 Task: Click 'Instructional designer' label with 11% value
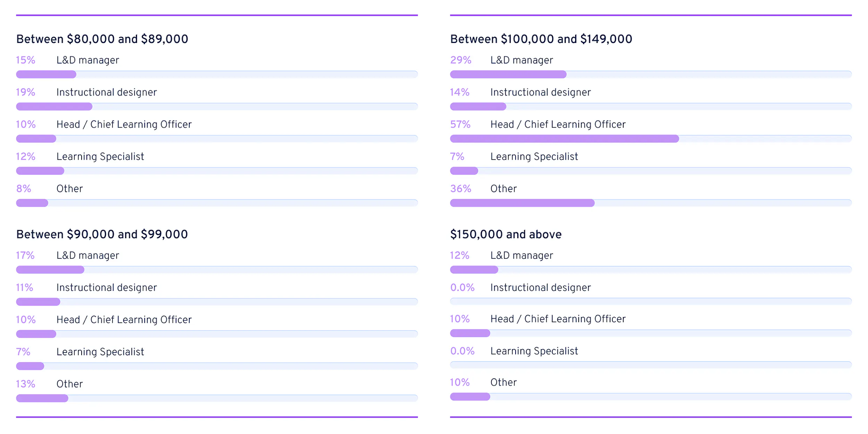[x=107, y=287]
